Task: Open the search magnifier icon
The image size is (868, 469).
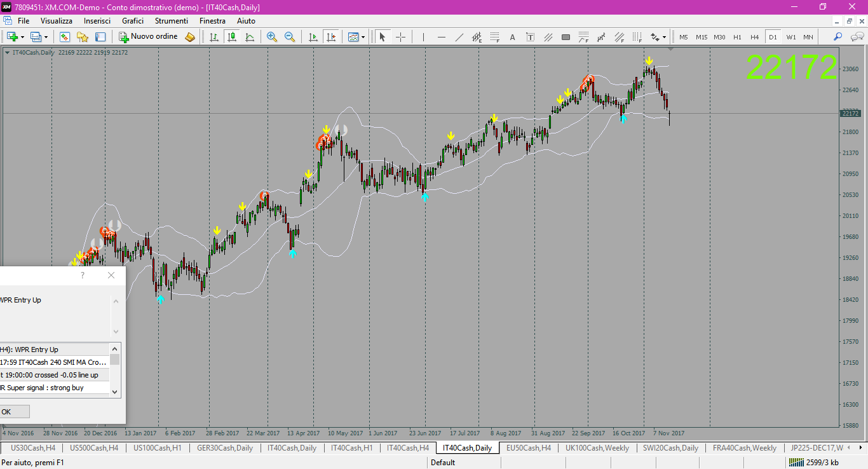Action: point(838,37)
